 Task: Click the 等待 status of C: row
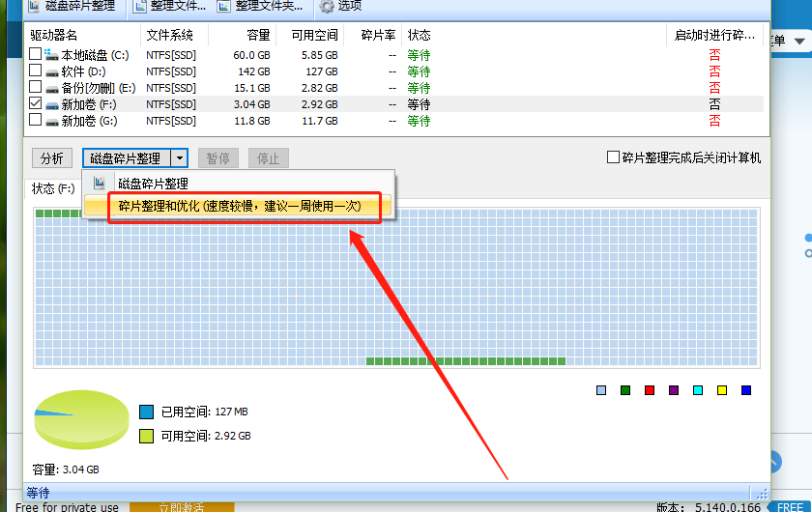pyautogui.click(x=419, y=55)
